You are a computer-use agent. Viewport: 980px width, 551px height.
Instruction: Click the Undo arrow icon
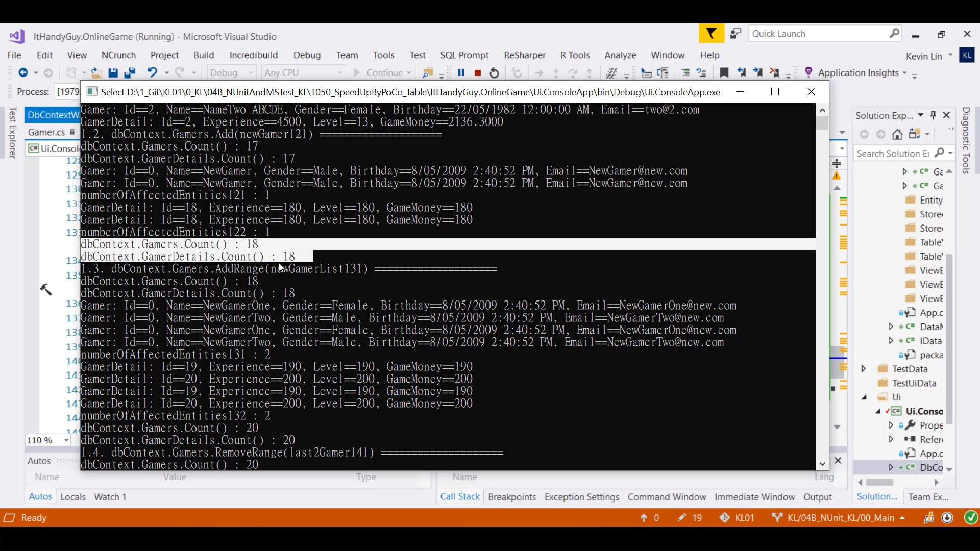point(152,73)
